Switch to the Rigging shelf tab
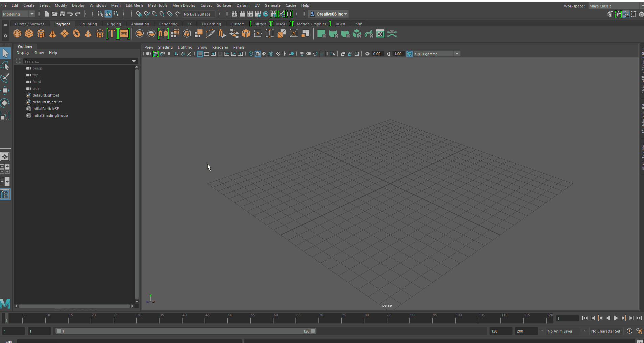Image resolution: width=644 pixels, height=343 pixels. pos(114,24)
